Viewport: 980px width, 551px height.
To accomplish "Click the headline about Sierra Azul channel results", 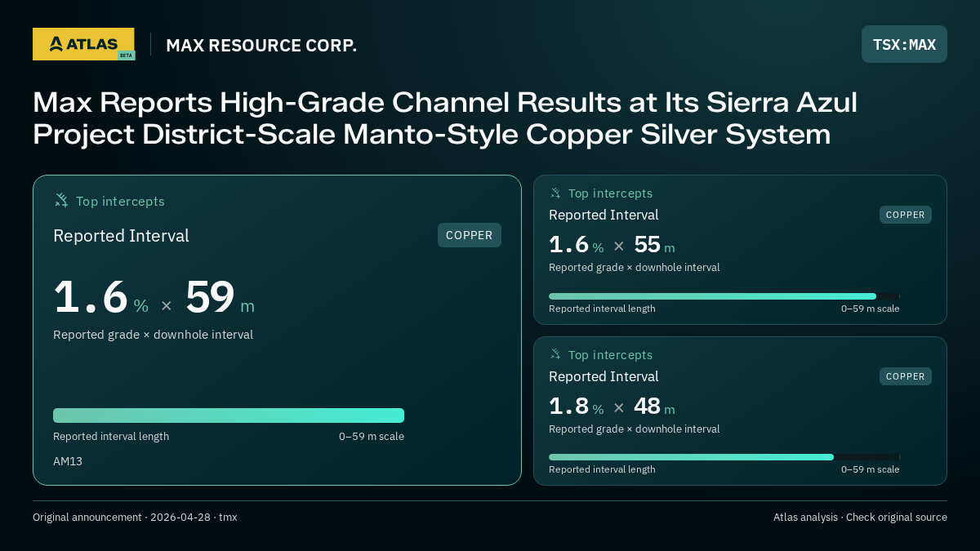I will [x=445, y=118].
